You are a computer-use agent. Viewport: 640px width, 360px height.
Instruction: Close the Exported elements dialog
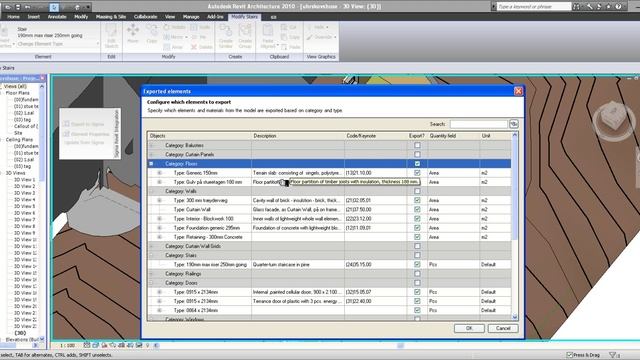point(518,91)
